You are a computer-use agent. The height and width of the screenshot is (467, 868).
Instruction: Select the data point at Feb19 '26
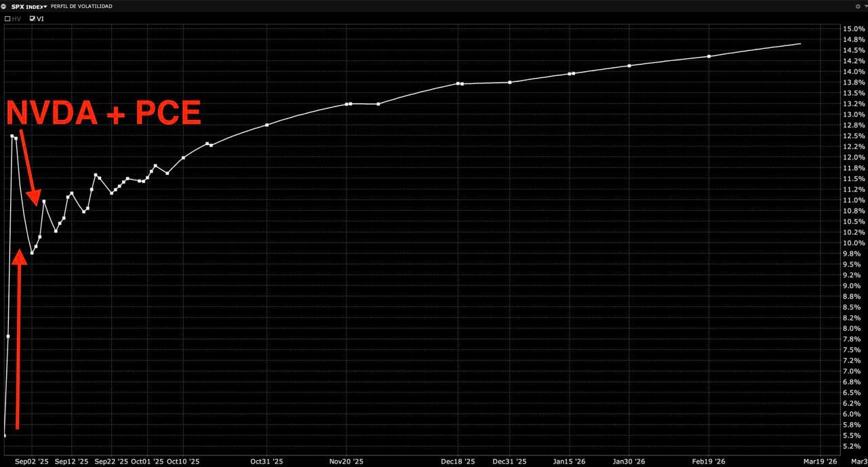pyautogui.click(x=709, y=56)
